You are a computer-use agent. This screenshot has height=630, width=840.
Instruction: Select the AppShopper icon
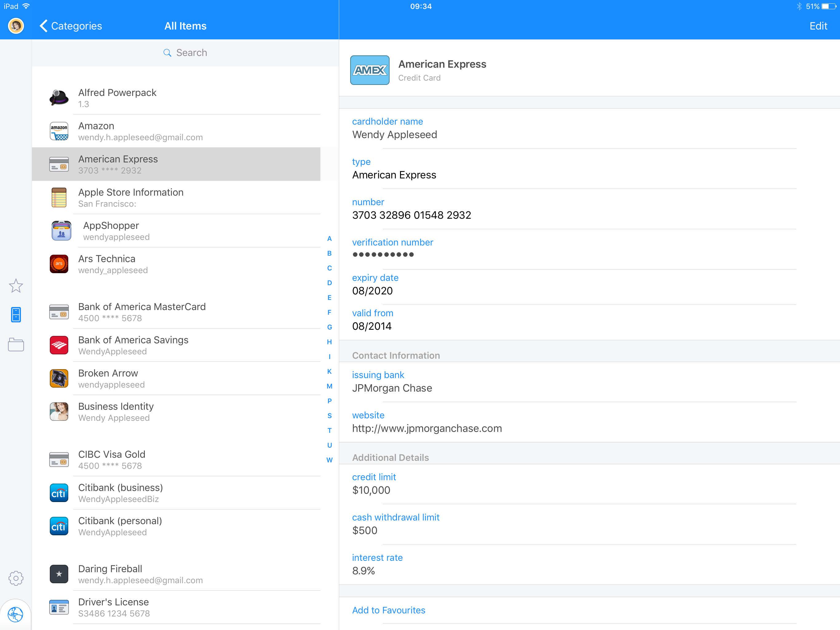point(61,231)
